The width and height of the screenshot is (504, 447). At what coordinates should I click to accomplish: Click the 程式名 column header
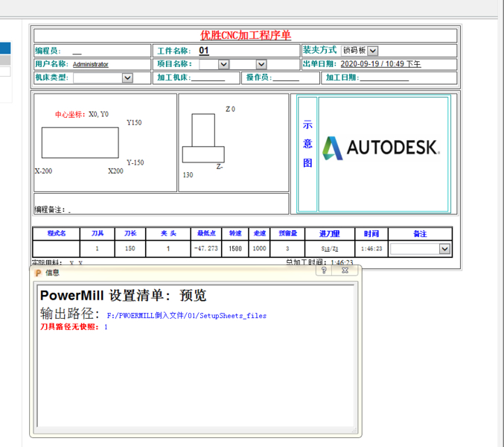(x=57, y=233)
